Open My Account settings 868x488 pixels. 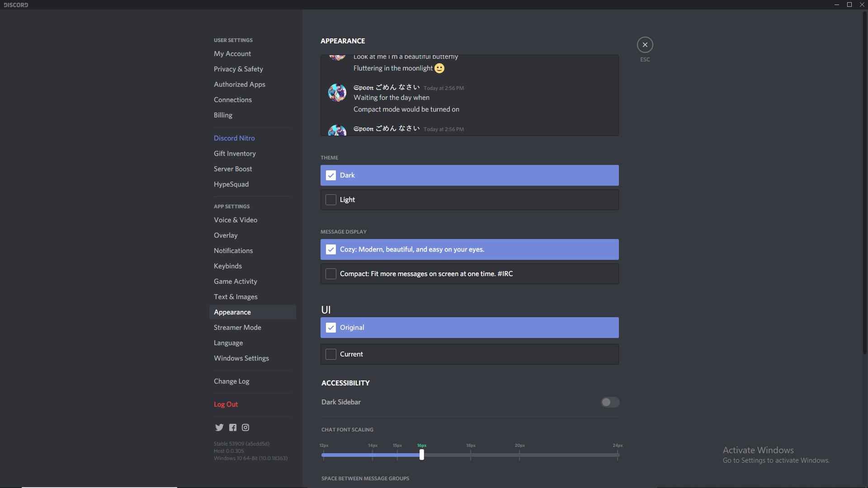tap(232, 53)
